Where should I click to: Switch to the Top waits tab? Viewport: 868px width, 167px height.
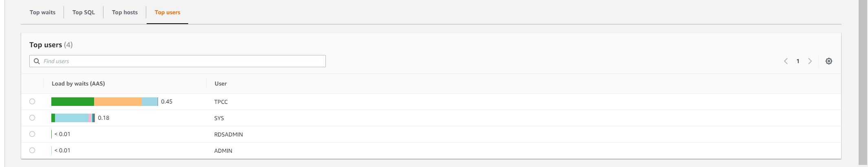pos(42,12)
